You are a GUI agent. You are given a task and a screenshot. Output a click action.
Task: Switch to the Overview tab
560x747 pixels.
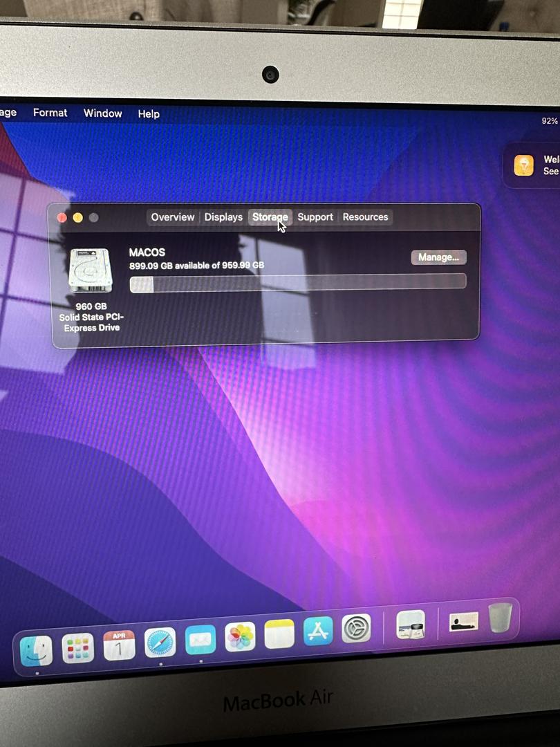coord(172,217)
